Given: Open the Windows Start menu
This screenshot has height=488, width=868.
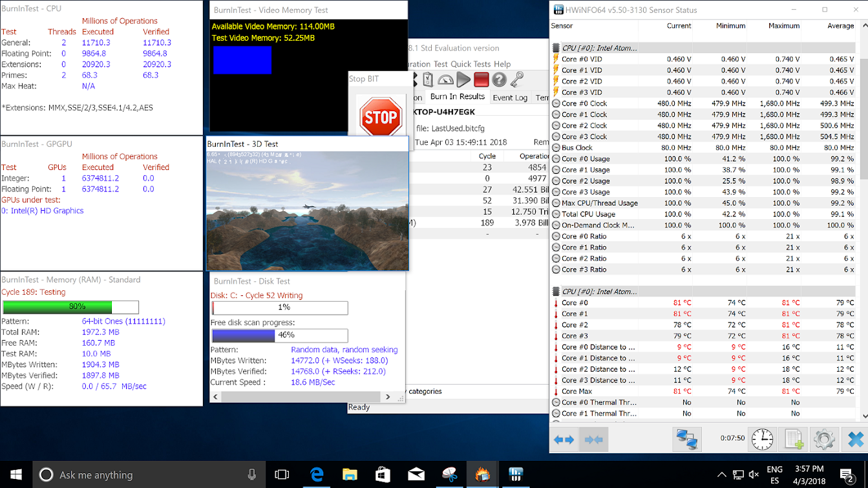Looking at the screenshot, I should click(16, 474).
